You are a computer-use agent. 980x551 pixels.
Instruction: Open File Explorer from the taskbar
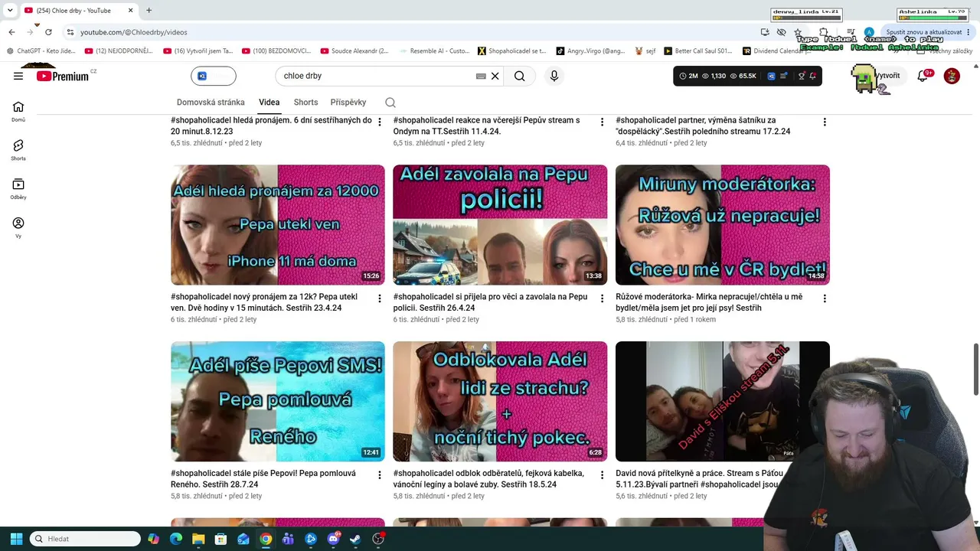click(198, 539)
